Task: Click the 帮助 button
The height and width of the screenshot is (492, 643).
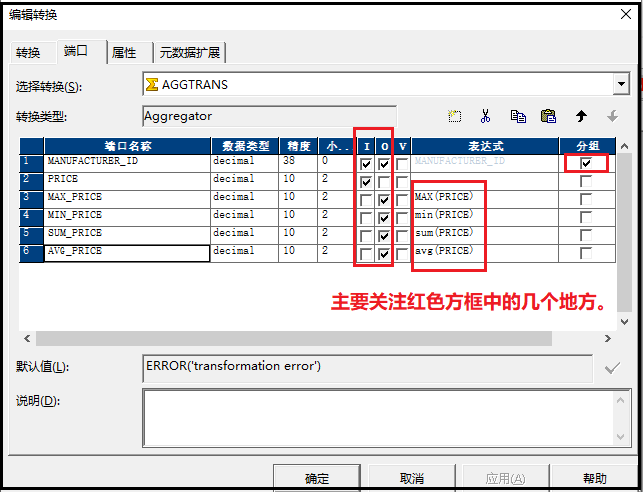Action: 595,478
